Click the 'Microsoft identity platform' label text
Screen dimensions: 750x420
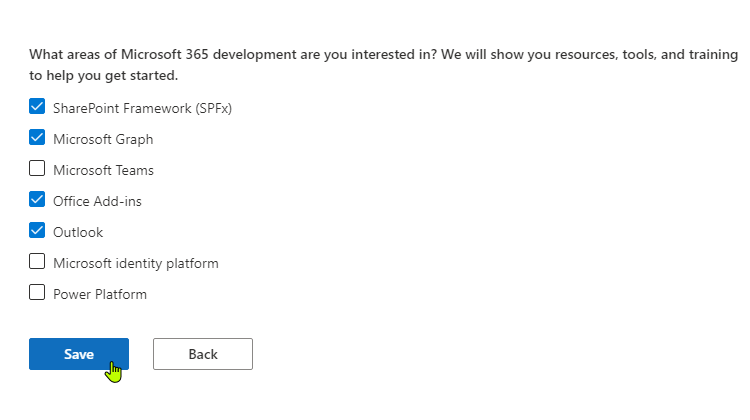click(x=135, y=263)
